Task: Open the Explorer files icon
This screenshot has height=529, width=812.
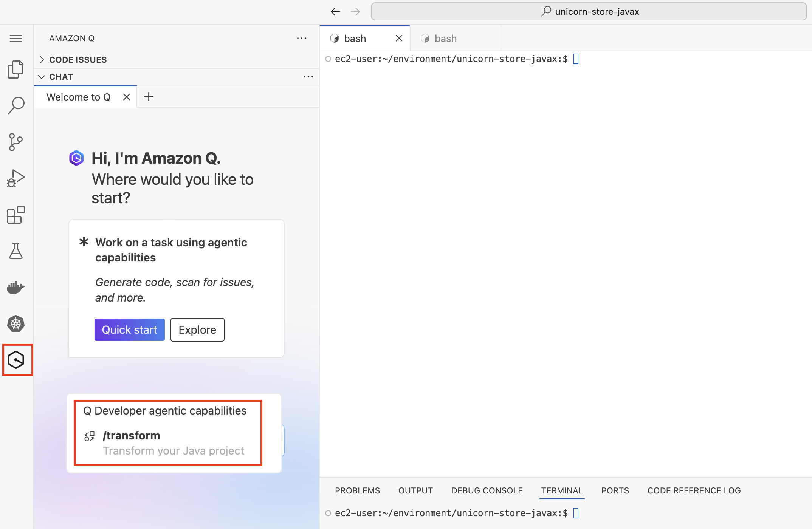Action: tap(16, 69)
